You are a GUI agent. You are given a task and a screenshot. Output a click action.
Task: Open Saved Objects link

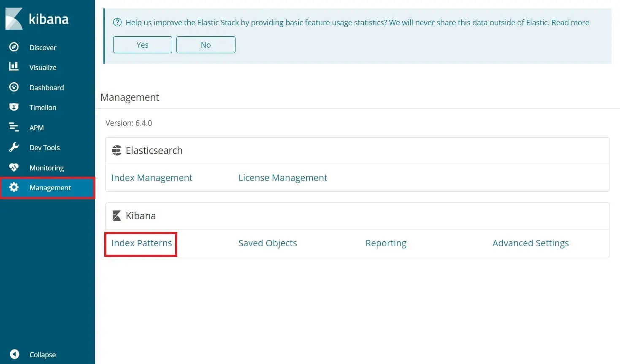268,243
